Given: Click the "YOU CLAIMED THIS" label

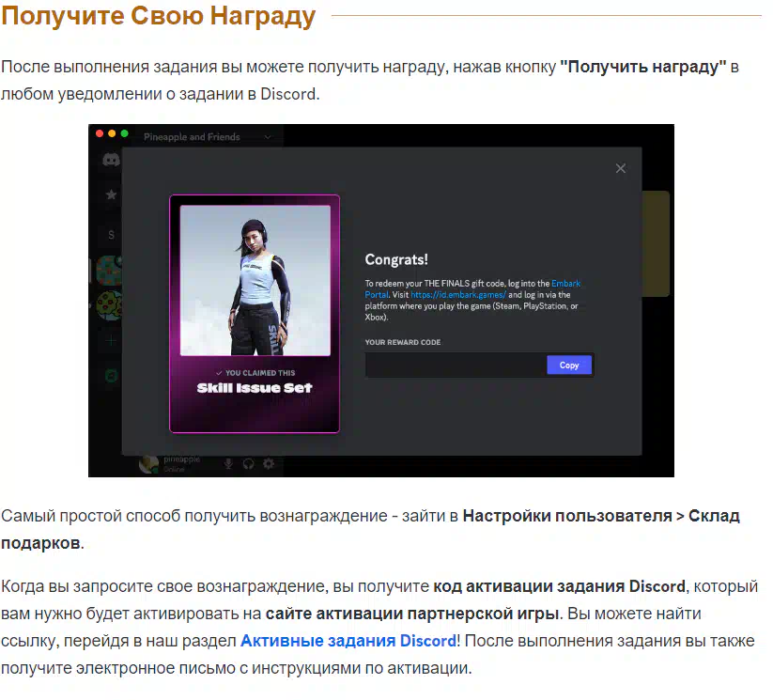Looking at the screenshot, I should (255, 373).
